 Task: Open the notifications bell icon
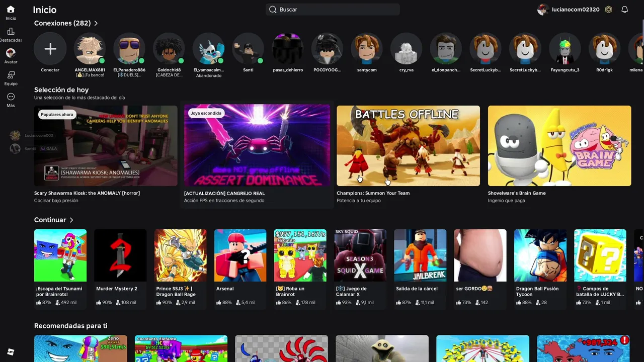click(624, 10)
